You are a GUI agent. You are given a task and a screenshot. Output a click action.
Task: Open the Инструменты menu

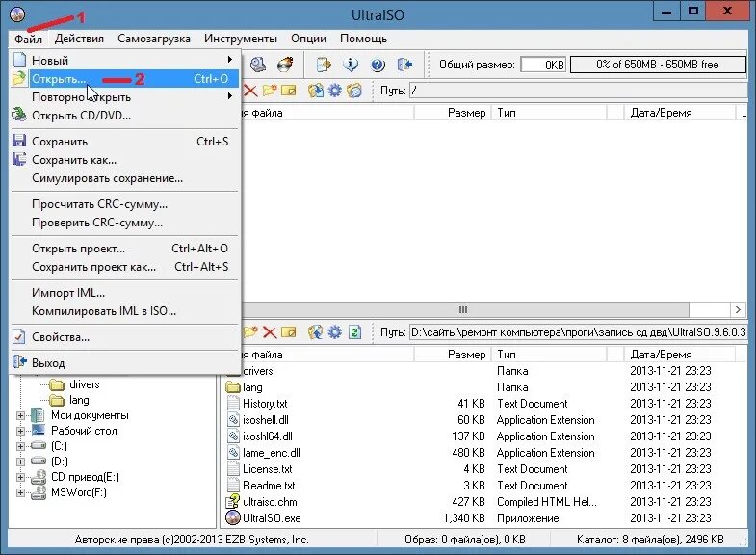(x=241, y=39)
